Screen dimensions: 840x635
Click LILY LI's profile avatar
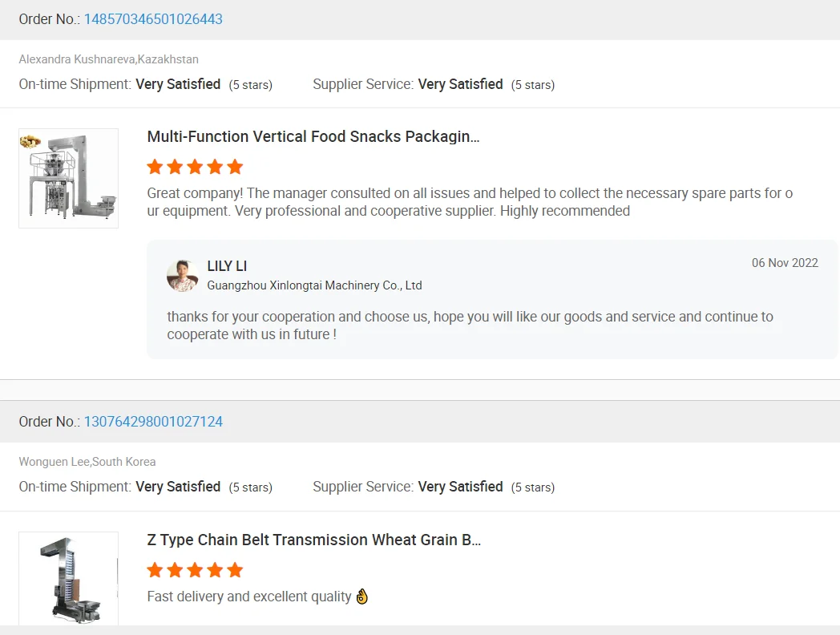tap(183, 276)
